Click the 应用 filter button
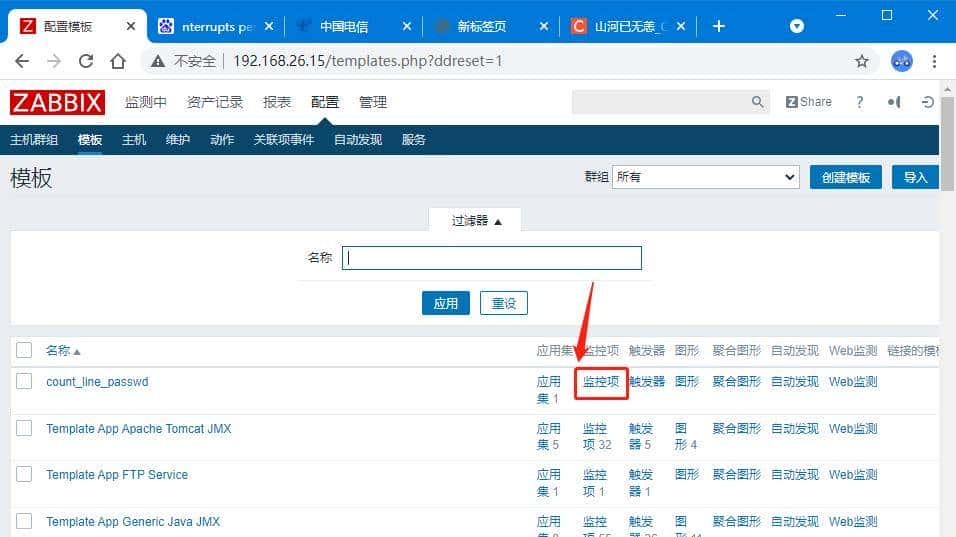 click(446, 303)
